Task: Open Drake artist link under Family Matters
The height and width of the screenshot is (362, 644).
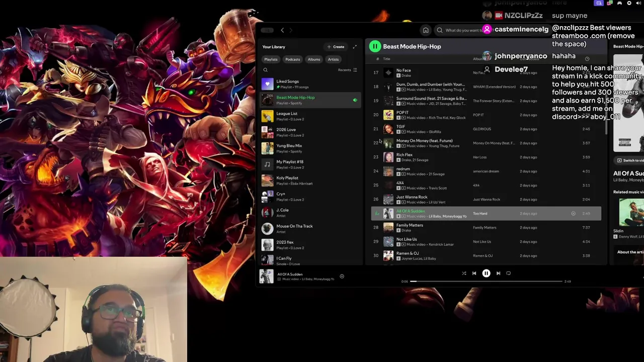Action: point(406,230)
